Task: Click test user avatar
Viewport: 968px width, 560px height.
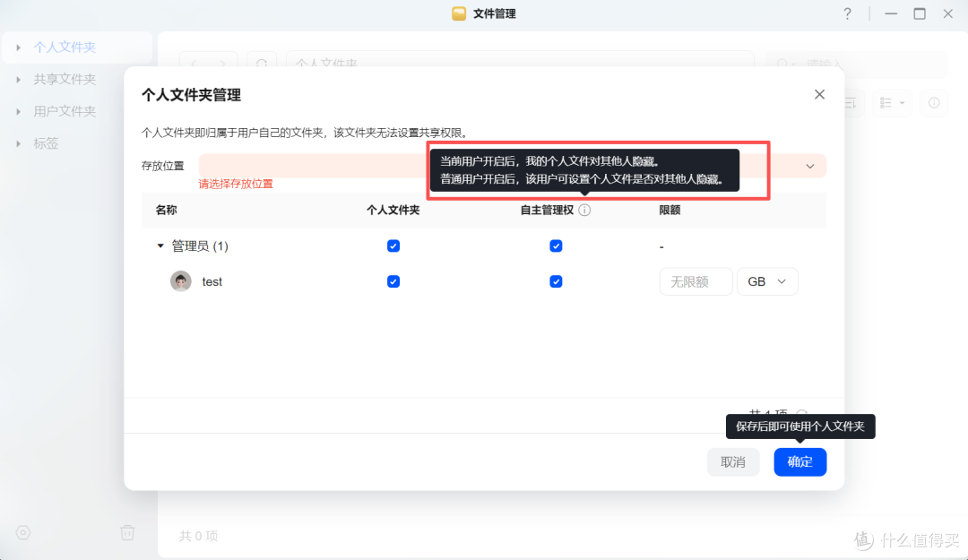Action: [x=181, y=281]
